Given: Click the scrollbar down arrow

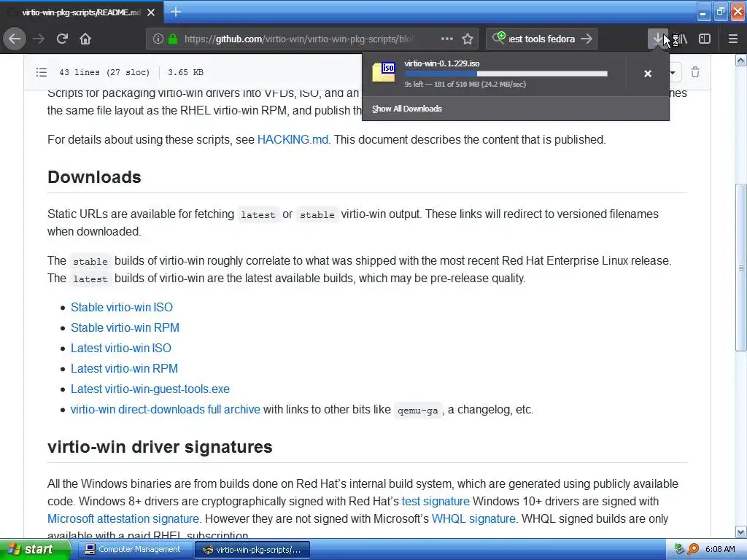Looking at the screenshot, I should (741, 532).
